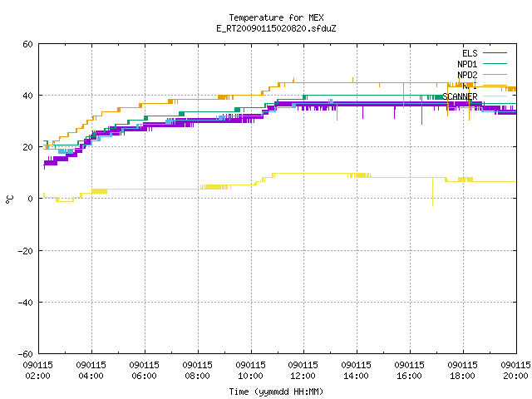The height and width of the screenshot is (399, 532).
Task: Click the 'Time (yymmdd HH:MM)' axis title
Action: click(276, 392)
